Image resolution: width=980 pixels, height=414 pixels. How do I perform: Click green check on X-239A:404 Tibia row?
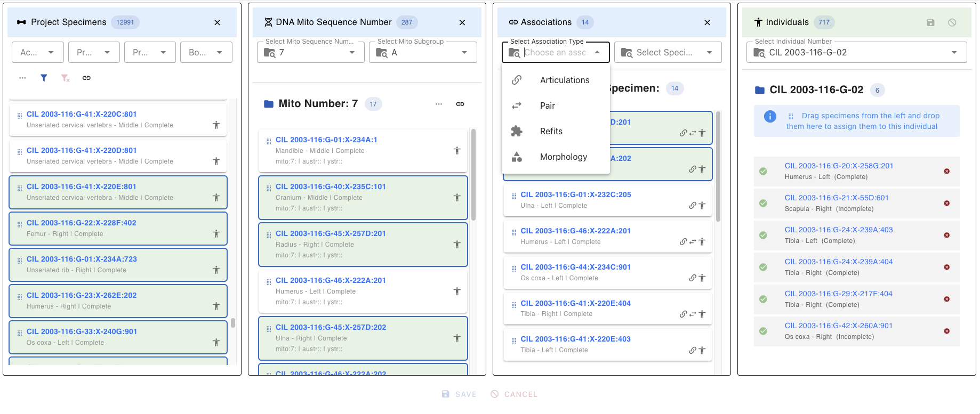pos(763,267)
